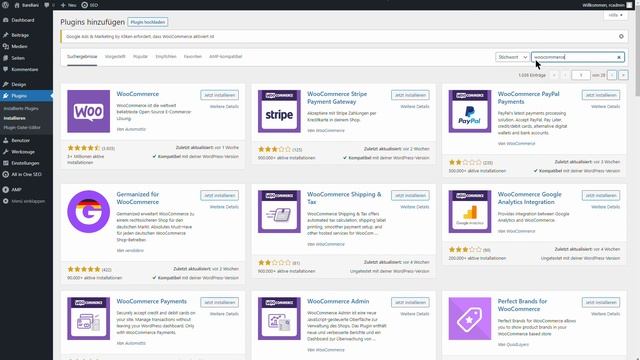The image size is (640, 360).
Task: Switch to the Vorgestellt tab
Action: tap(115, 57)
